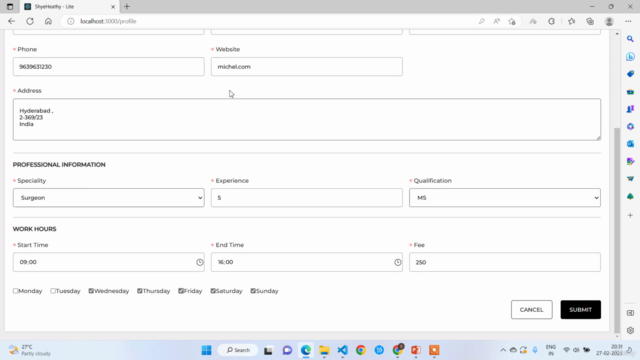Open File Explorer from the taskbar

tap(324, 350)
